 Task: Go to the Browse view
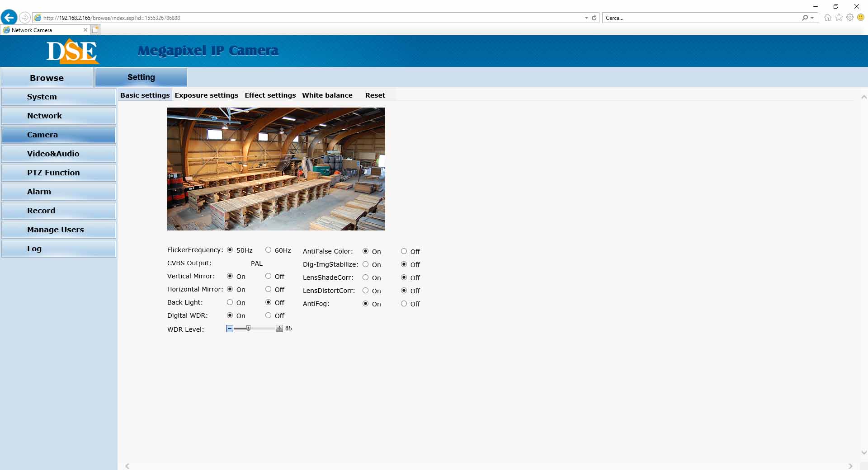coord(47,78)
